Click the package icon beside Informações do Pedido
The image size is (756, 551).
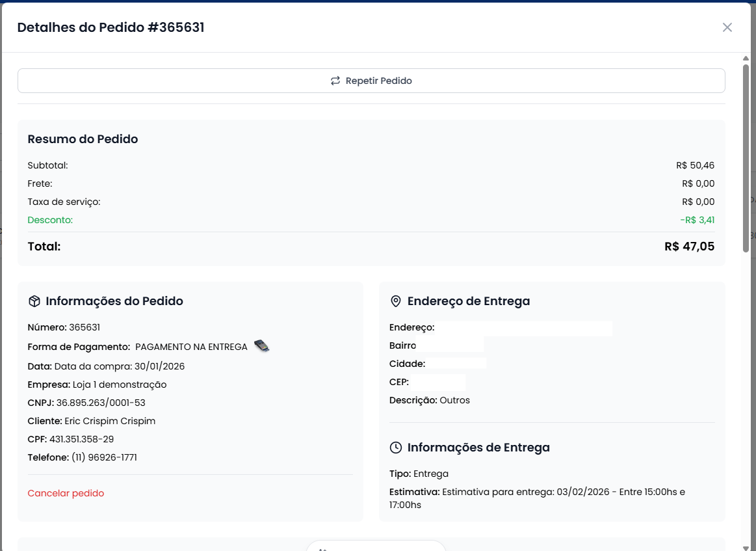pyautogui.click(x=34, y=301)
